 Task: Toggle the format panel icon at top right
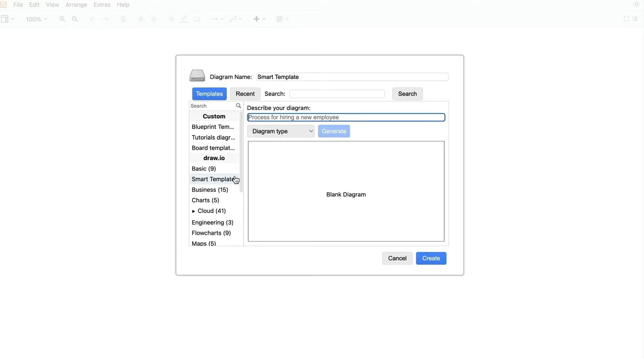coord(635,19)
